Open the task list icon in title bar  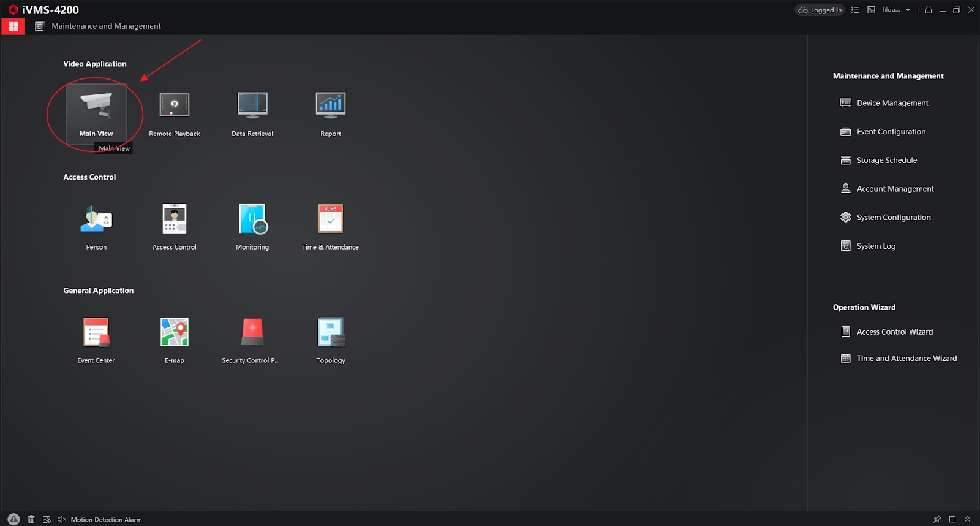point(855,10)
